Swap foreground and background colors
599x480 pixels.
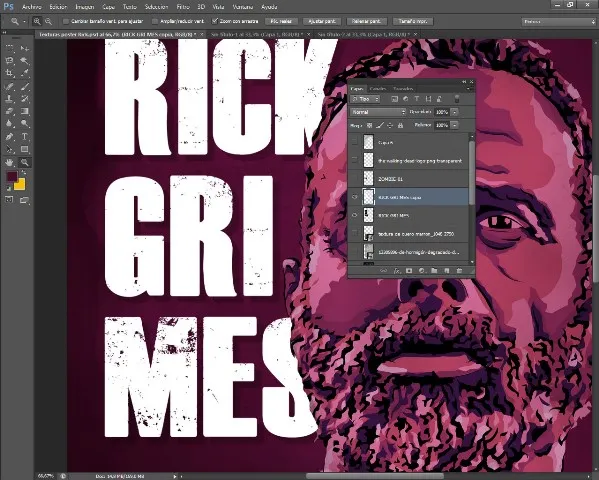click(x=23, y=172)
